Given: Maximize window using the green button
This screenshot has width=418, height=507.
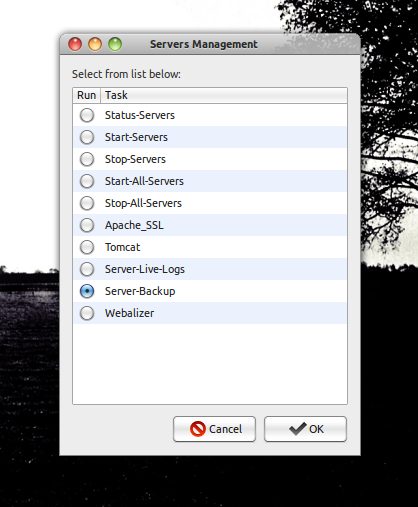Looking at the screenshot, I should 115,44.
